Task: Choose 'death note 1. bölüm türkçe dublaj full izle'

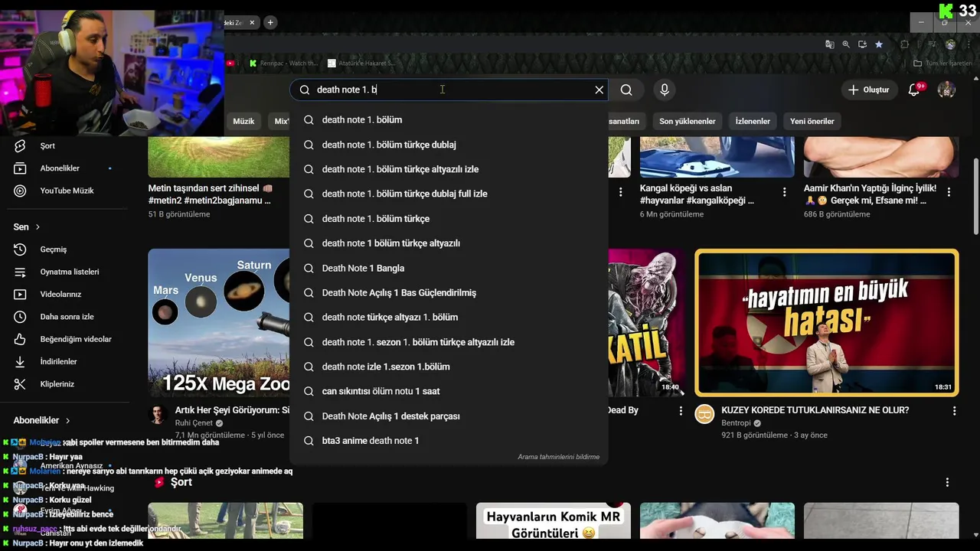Action: (449, 194)
